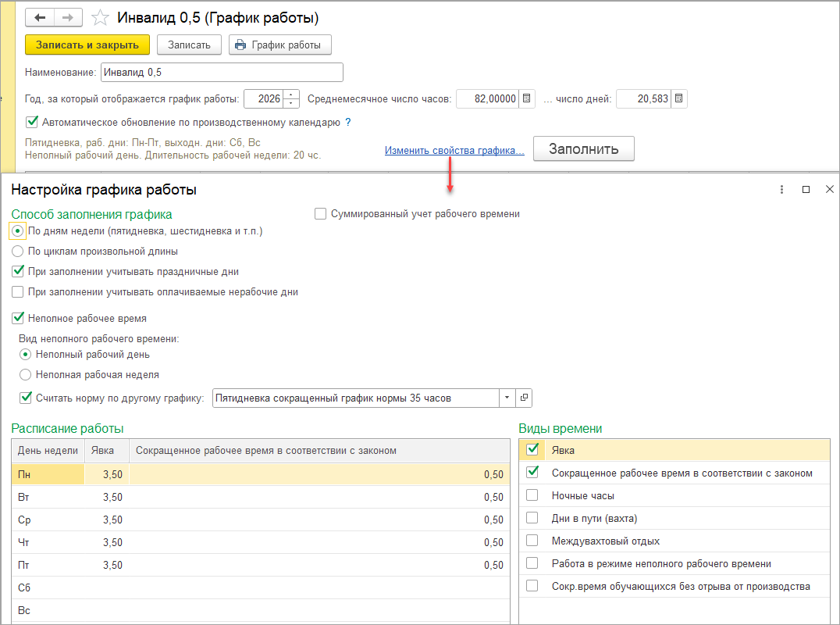This screenshot has width=840, height=625.
Task: Enable summarized working time accounting
Action: pos(320,213)
